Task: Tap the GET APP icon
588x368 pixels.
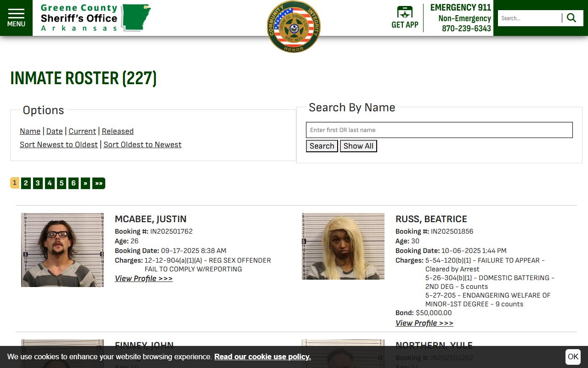Action: pos(405,18)
